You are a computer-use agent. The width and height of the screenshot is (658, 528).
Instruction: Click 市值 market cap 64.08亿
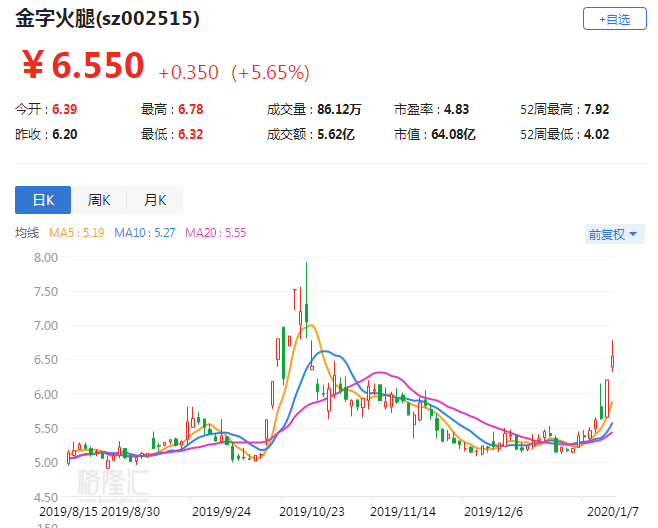pyautogui.click(x=453, y=134)
